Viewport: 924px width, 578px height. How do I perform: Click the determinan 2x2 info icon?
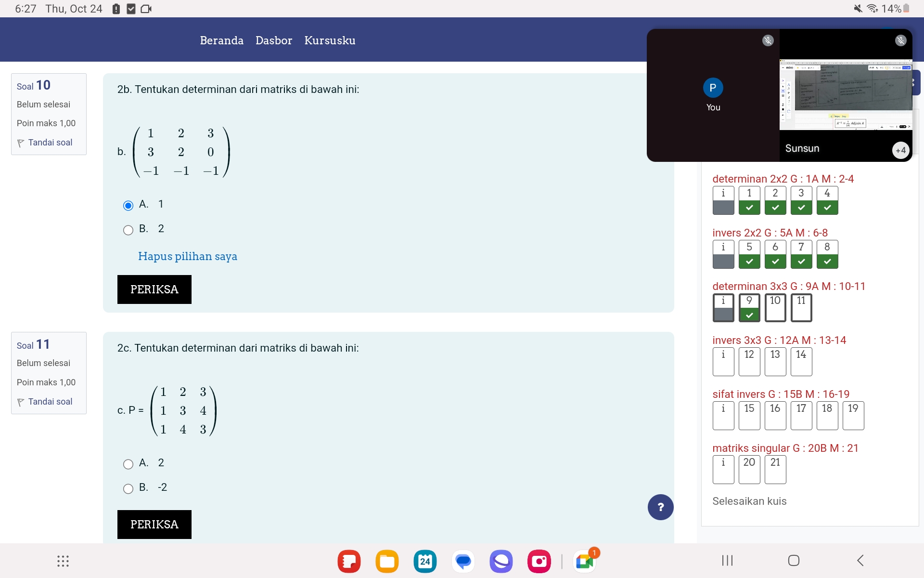coord(722,200)
